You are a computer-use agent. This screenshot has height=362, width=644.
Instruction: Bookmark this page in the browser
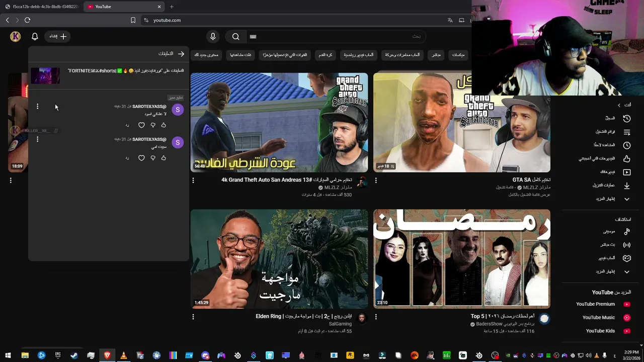(133, 20)
